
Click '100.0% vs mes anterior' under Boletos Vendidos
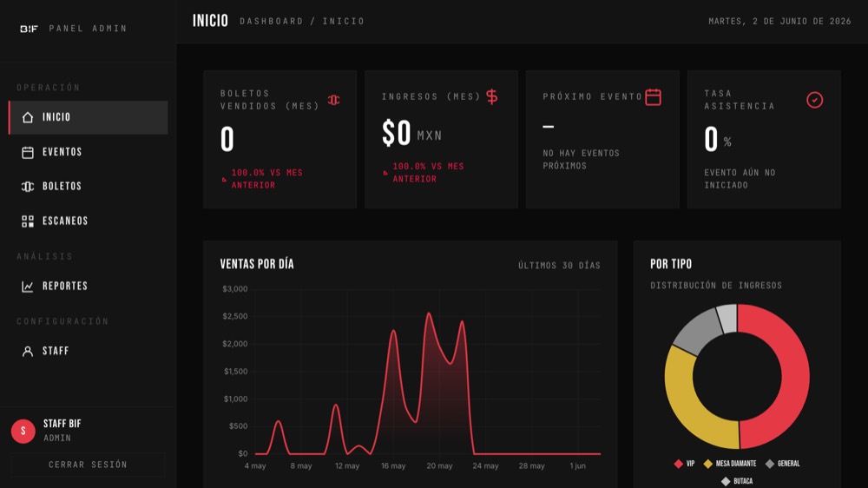(x=266, y=179)
